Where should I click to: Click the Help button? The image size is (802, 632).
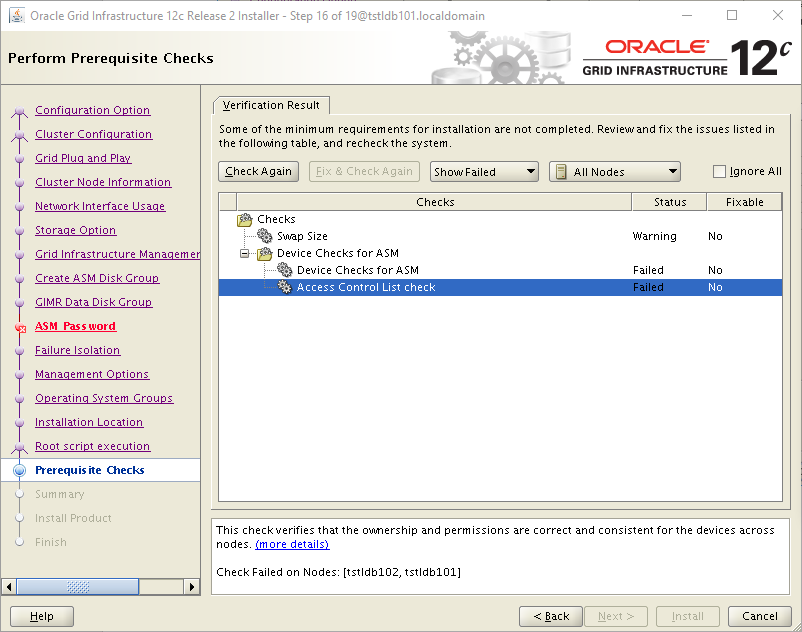(42, 616)
